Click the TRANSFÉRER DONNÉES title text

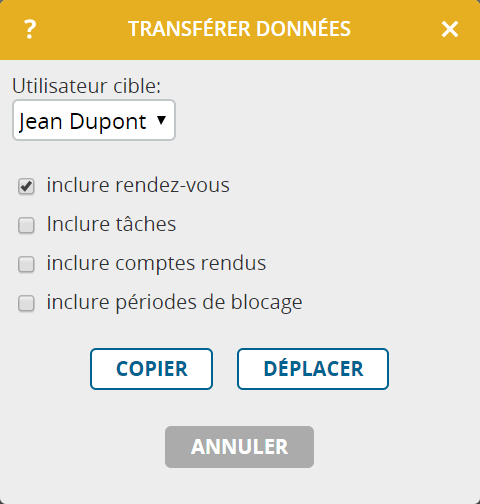(239, 29)
